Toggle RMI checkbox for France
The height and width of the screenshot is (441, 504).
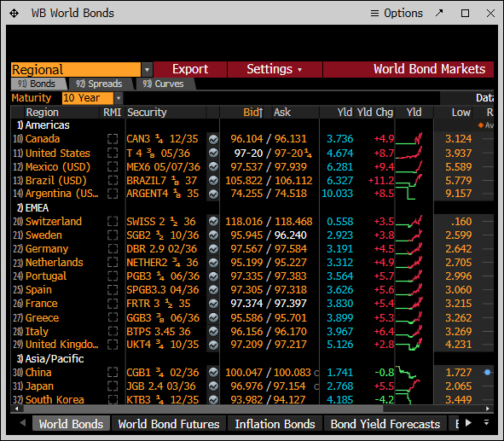coord(113,304)
